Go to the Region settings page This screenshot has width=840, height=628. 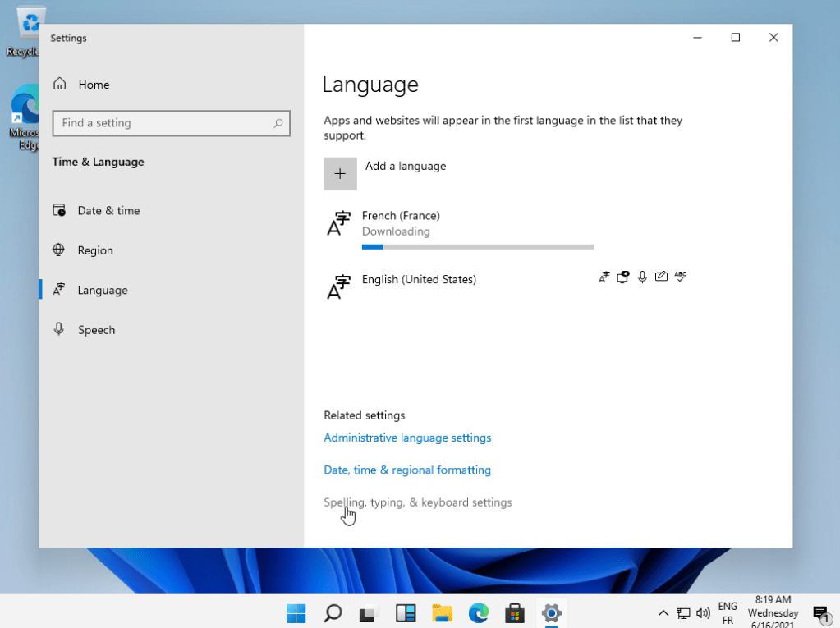pos(95,250)
